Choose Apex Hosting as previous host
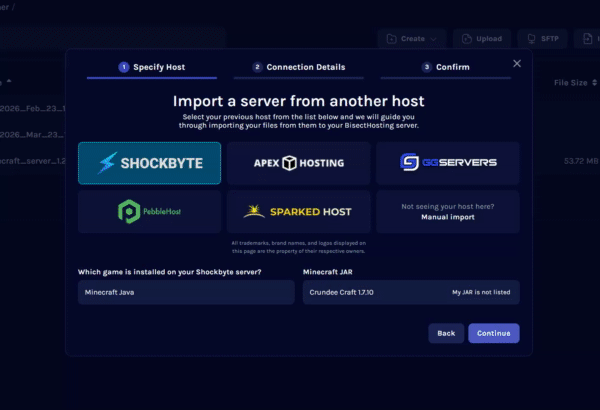 (298, 163)
